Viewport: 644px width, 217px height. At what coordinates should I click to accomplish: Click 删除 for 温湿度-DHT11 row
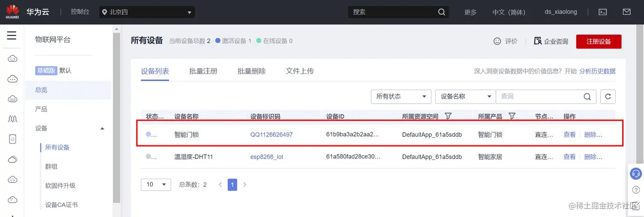593,157
